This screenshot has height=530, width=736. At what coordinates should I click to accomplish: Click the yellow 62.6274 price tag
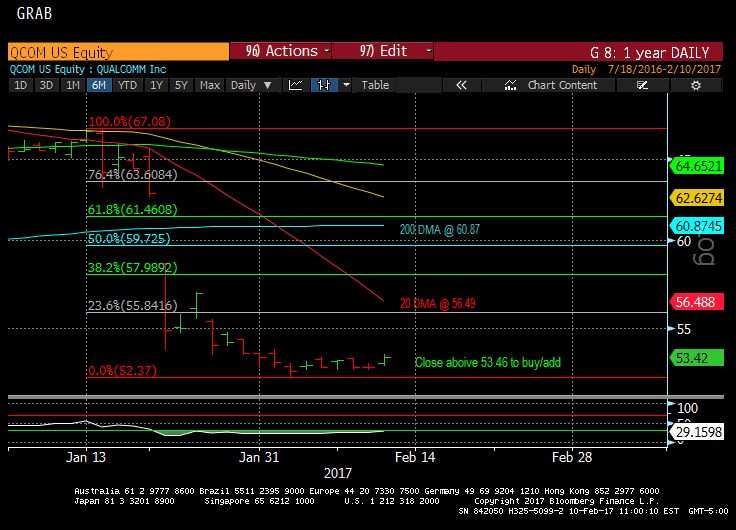pyautogui.click(x=697, y=198)
